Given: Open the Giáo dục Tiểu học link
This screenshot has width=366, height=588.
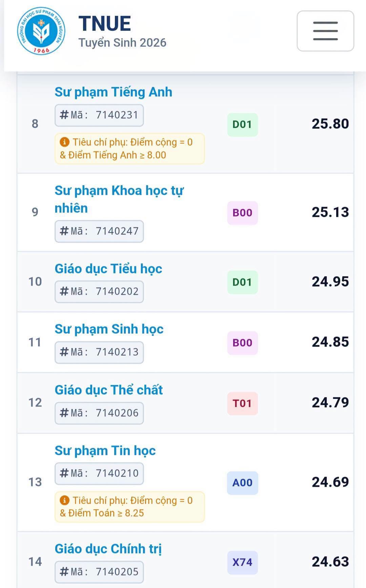Looking at the screenshot, I should click(x=108, y=269).
